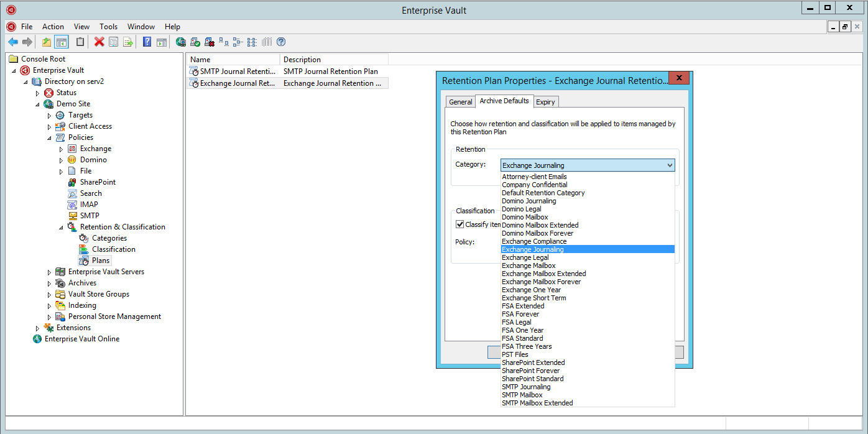Toggle the Classify items checkbox
The height and width of the screenshot is (434, 868).
460,224
